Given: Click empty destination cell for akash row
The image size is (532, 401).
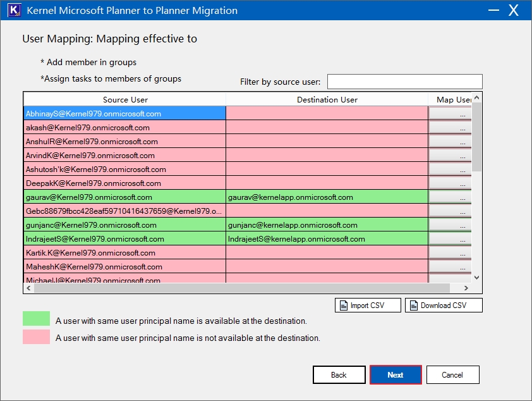Looking at the screenshot, I should point(327,127).
